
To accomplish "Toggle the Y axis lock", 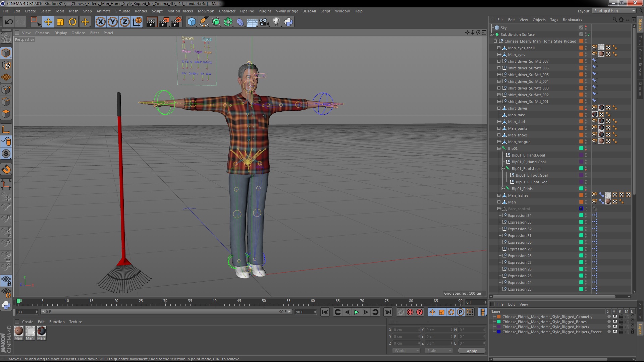I will pyautogui.click(x=113, y=22).
